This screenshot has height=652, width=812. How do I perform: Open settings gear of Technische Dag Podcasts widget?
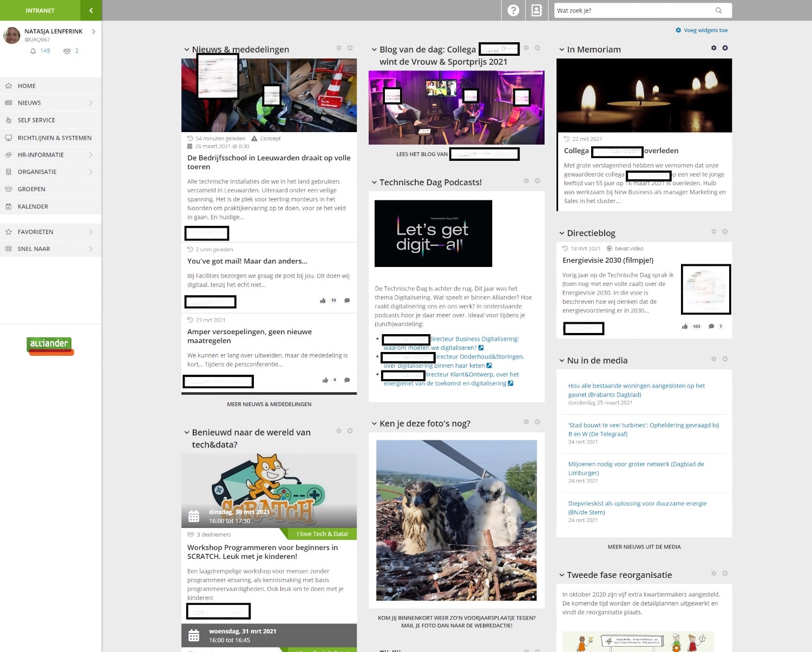(x=526, y=181)
